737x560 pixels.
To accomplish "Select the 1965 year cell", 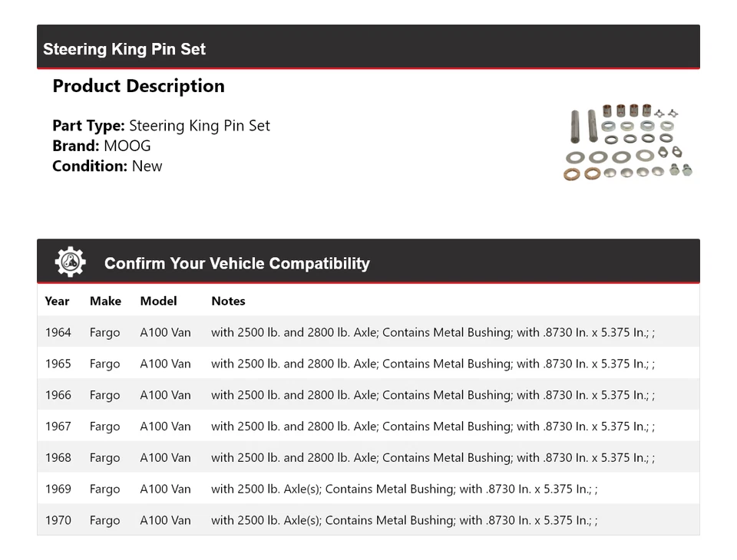I will (58, 364).
